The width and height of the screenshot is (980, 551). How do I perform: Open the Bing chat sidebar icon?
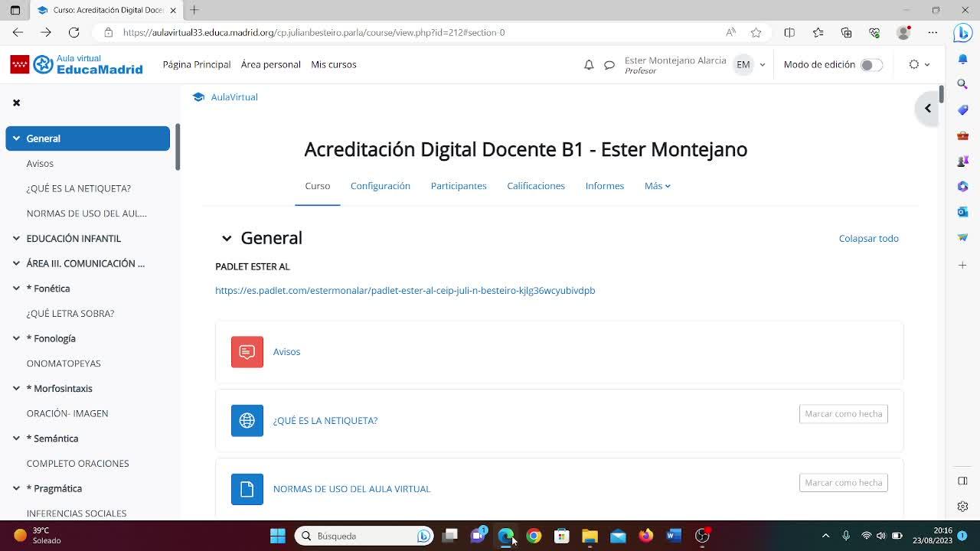(x=963, y=33)
